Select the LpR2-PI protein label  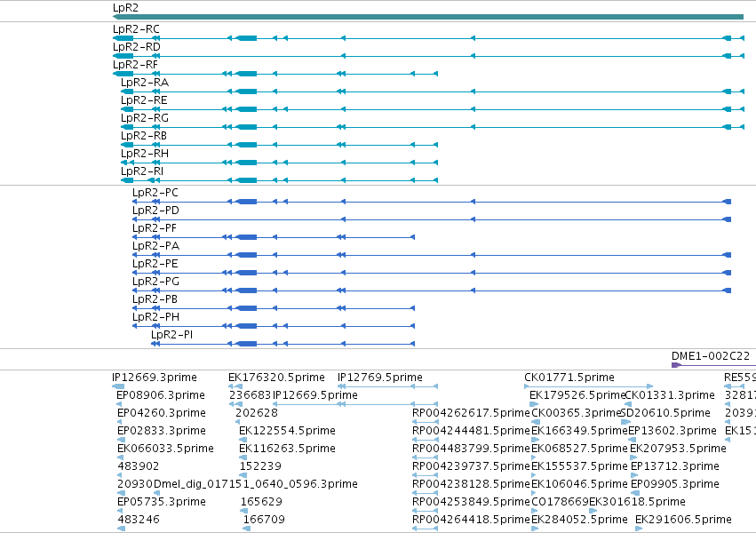coord(172,336)
